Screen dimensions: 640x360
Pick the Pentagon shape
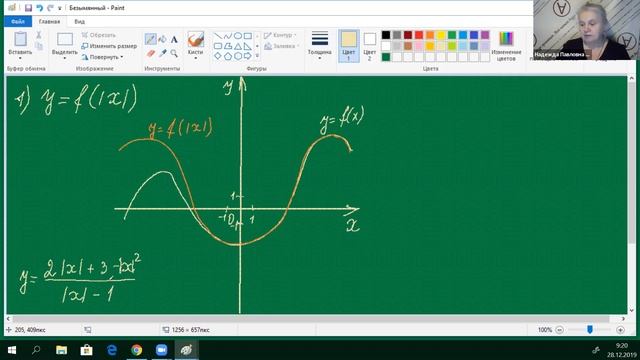[228, 56]
